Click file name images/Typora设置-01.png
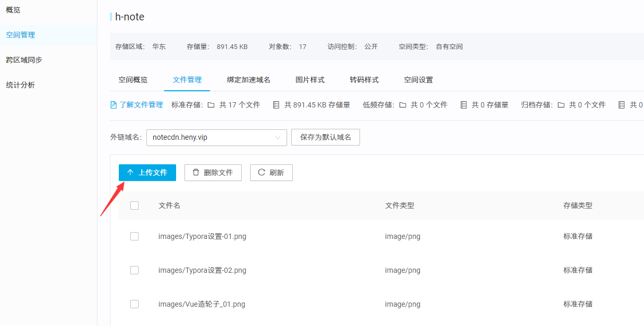The image size is (644, 326). (x=202, y=236)
